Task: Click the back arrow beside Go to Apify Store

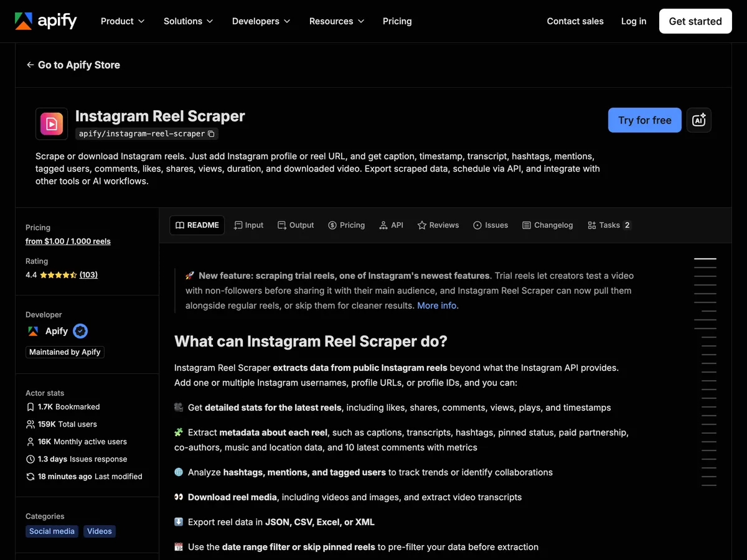Action: click(30, 65)
